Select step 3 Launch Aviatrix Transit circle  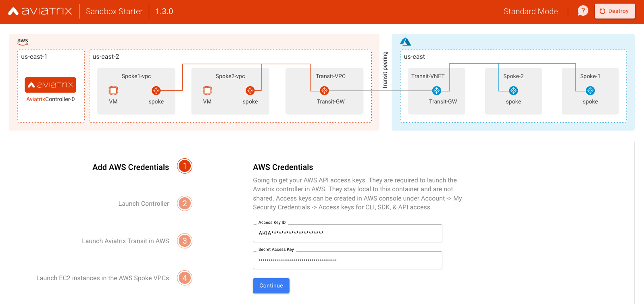185,241
